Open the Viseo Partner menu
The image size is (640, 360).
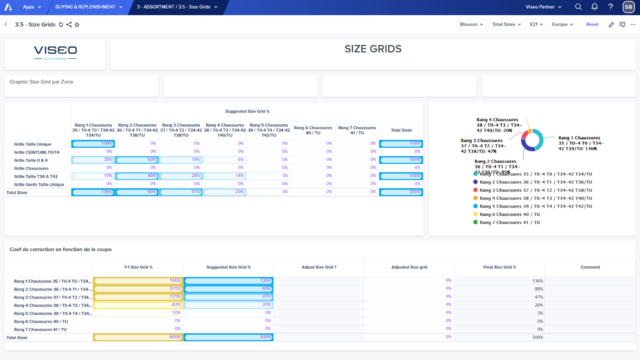543,7
